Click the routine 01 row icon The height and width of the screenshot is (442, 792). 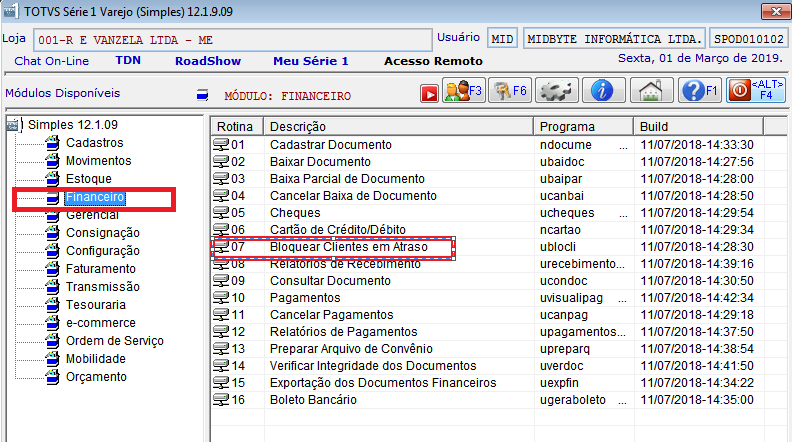(221, 145)
